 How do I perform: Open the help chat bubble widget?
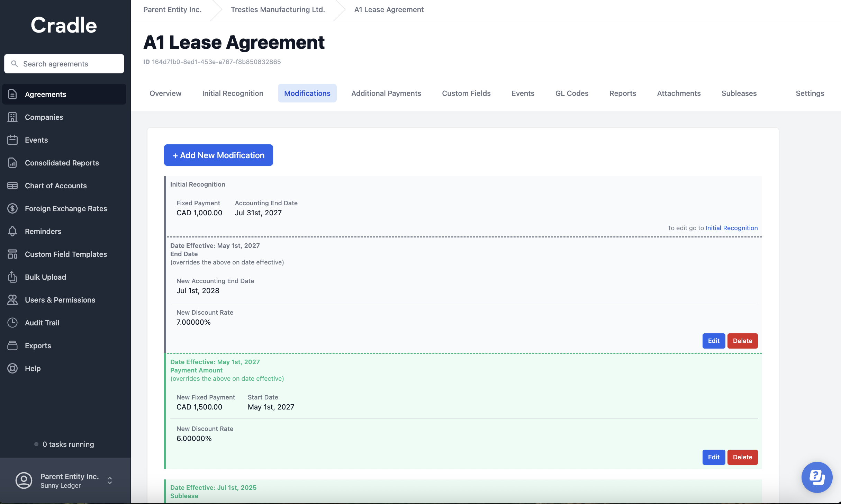pyautogui.click(x=817, y=477)
